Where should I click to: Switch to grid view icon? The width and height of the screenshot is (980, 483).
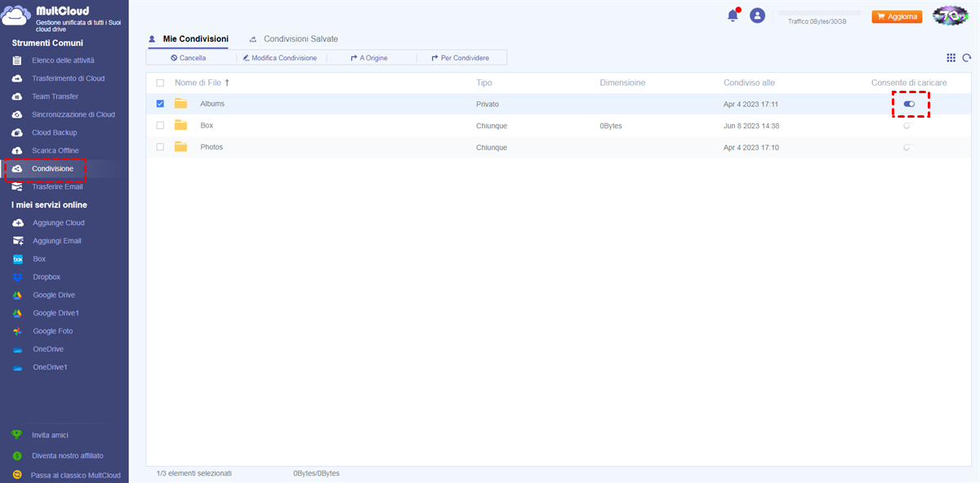tap(951, 58)
